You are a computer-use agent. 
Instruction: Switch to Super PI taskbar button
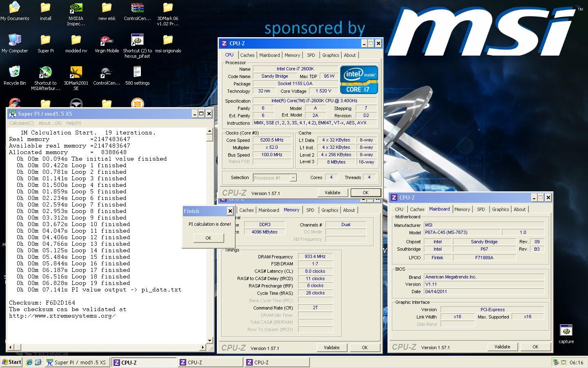point(76,362)
